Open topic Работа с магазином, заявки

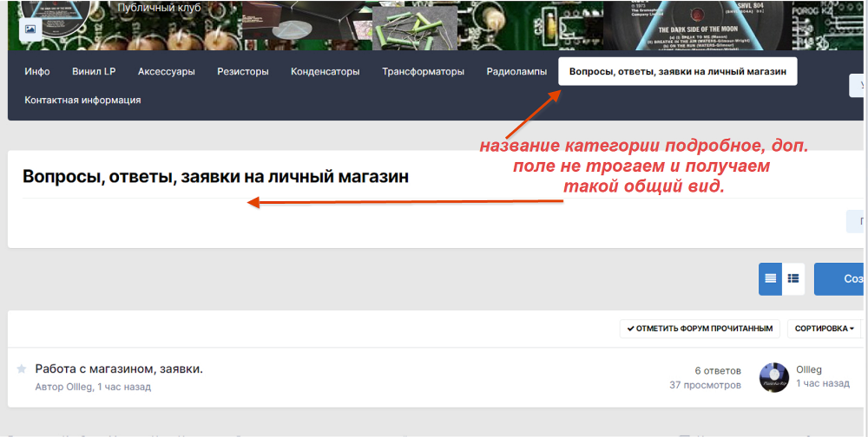pos(119,369)
